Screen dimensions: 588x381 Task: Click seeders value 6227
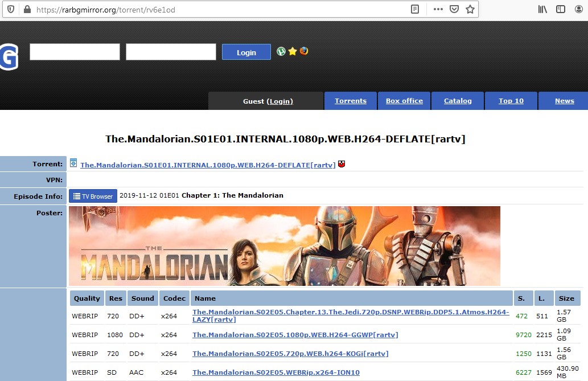coord(524,372)
